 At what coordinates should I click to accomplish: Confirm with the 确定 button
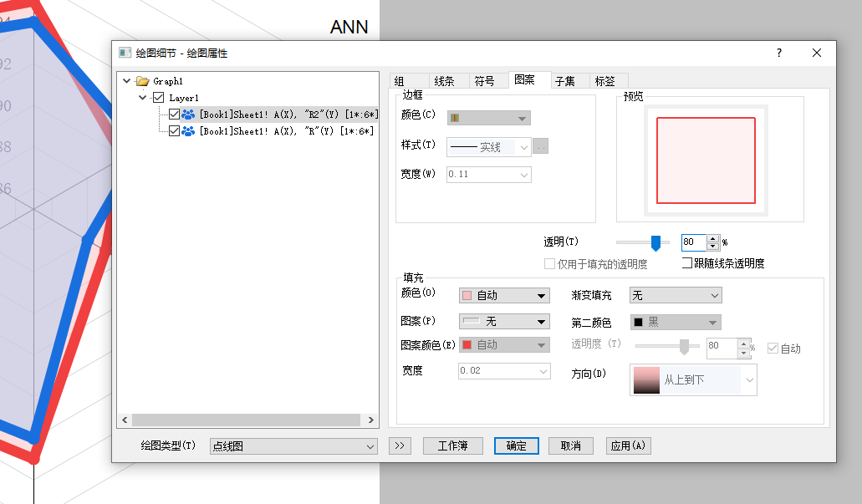[516, 445]
